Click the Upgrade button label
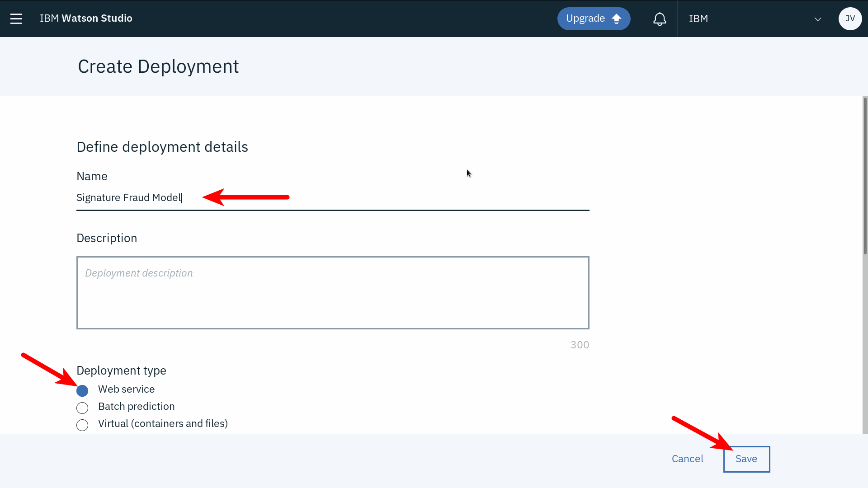Screen dimensions: 868x488 coord(585,19)
